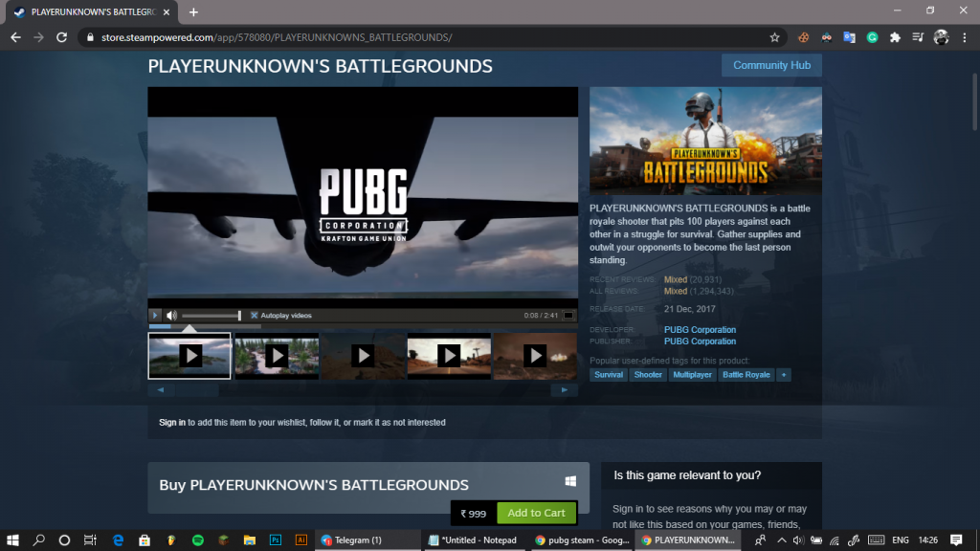Image resolution: width=980 pixels, height=551 pixels.
Task: Switch to the Telegram taskbar window
Action: coord(368,540)
